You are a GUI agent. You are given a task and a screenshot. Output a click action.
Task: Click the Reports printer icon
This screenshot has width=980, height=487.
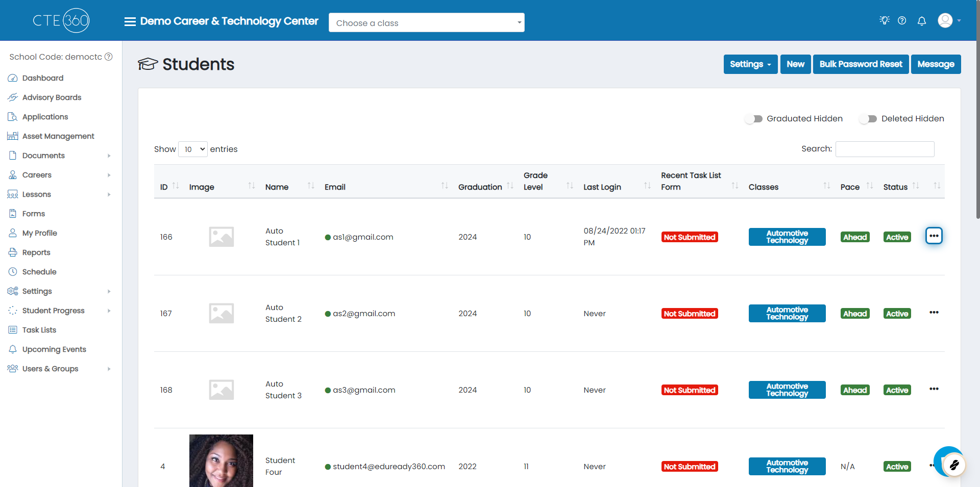(x=13, y=252)
